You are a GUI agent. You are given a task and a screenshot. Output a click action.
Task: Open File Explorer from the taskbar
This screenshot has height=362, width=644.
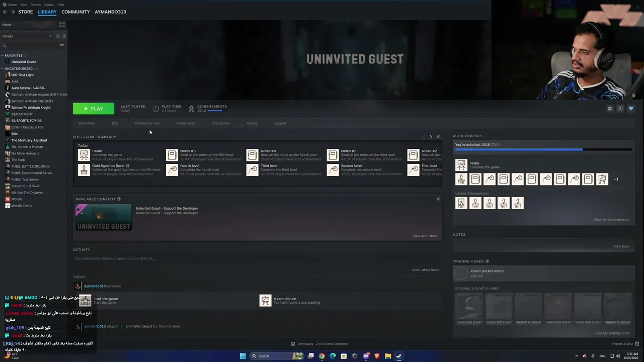pos(388,356)
